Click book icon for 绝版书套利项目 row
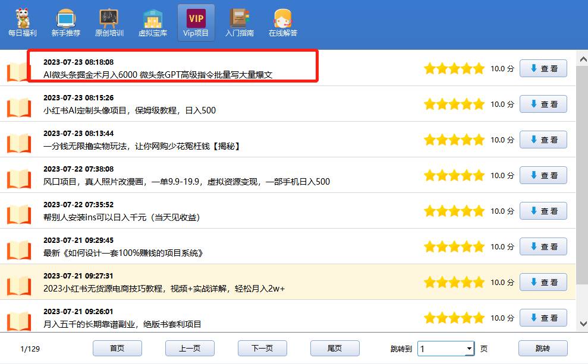The image size is (588, 364). coord(19,321)
